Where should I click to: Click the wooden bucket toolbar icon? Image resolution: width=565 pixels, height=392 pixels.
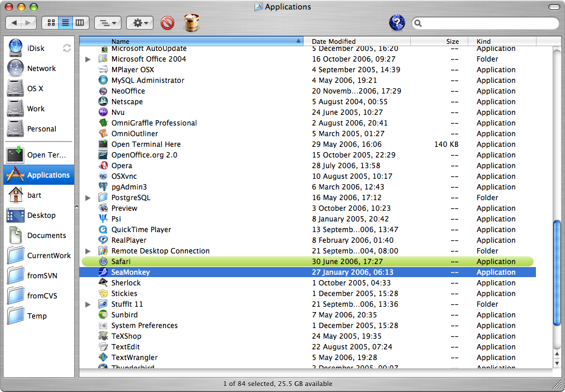click(x=191, y=23)
